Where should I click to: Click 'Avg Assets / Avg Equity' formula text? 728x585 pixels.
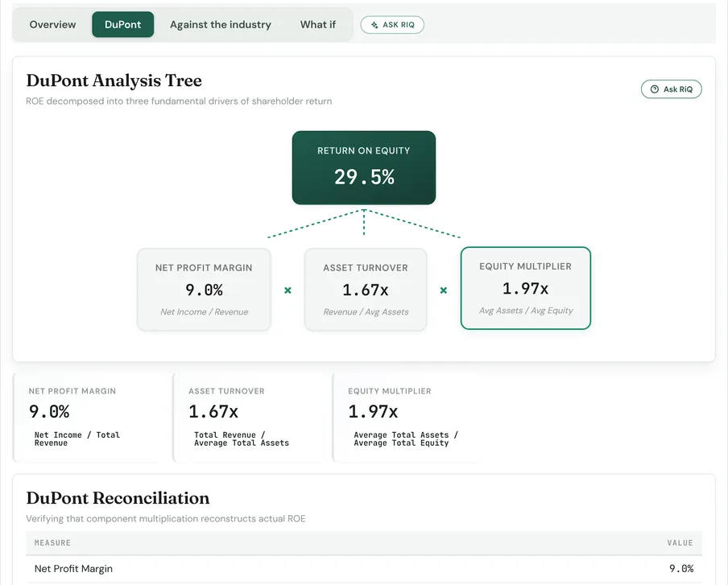click(526, 311)
